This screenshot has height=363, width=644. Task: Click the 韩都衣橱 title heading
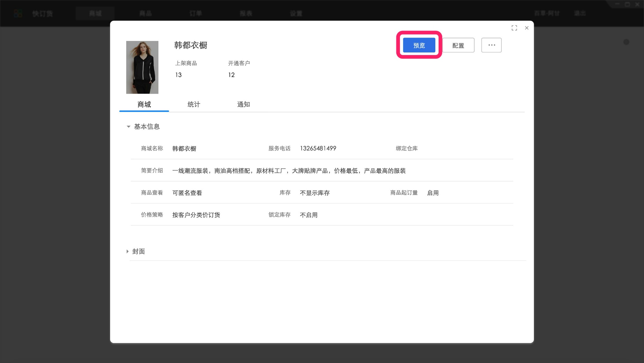coord(191,45)
